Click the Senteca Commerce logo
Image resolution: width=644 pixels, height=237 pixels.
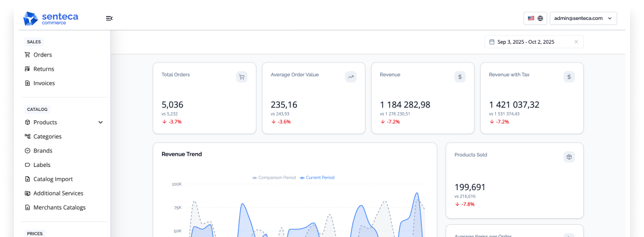point(51,19)
